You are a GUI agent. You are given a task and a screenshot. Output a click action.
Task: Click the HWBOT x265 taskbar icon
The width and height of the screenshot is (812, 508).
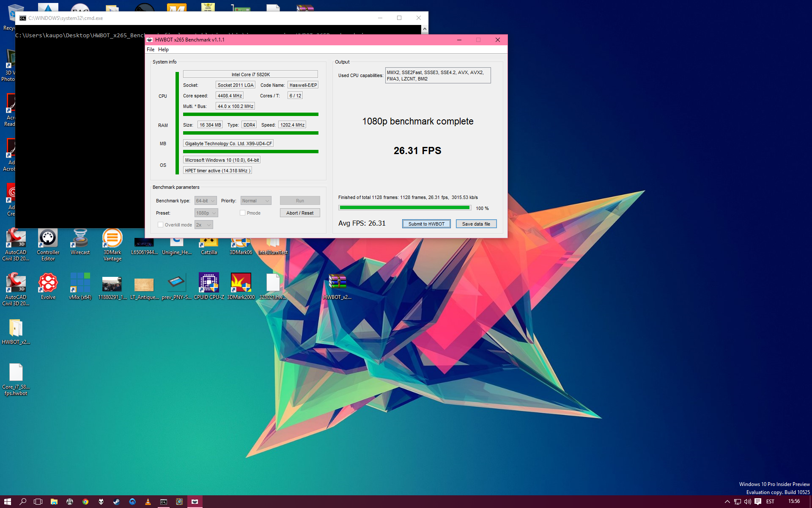coord(195,502)
